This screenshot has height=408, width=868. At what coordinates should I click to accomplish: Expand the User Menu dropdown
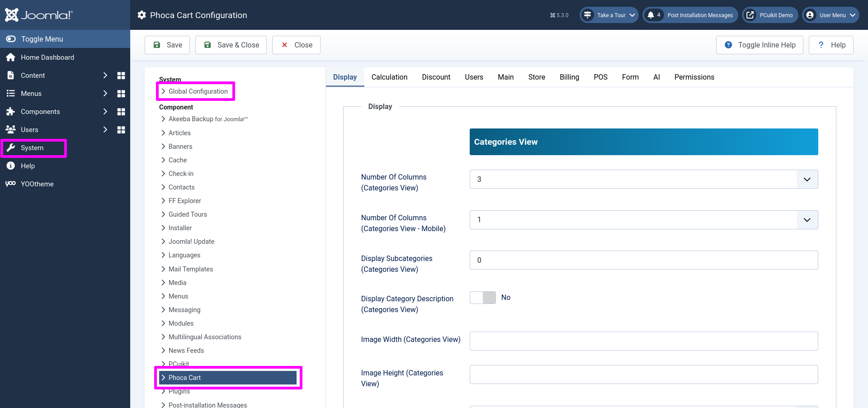831,15
